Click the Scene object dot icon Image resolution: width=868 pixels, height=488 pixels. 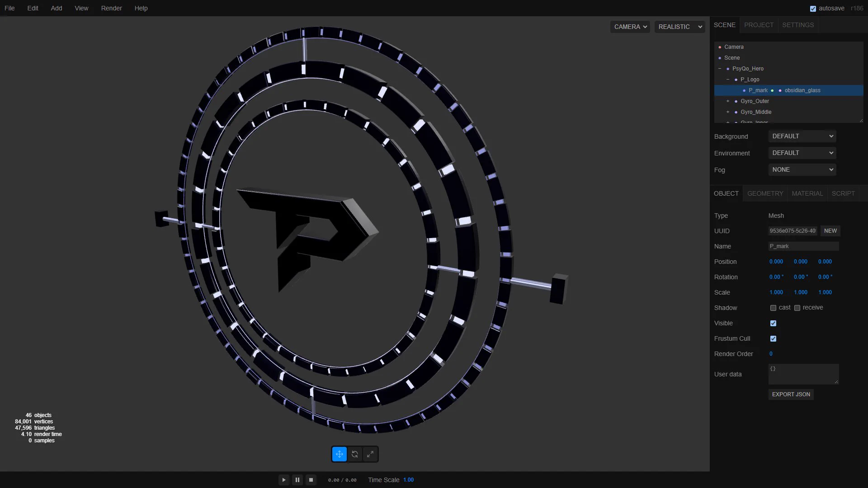(720, 58)
